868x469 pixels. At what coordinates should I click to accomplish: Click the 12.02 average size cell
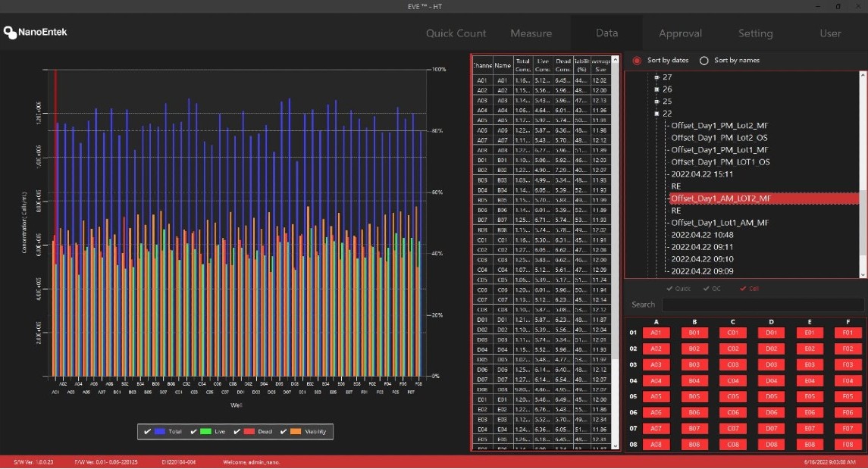600,81
